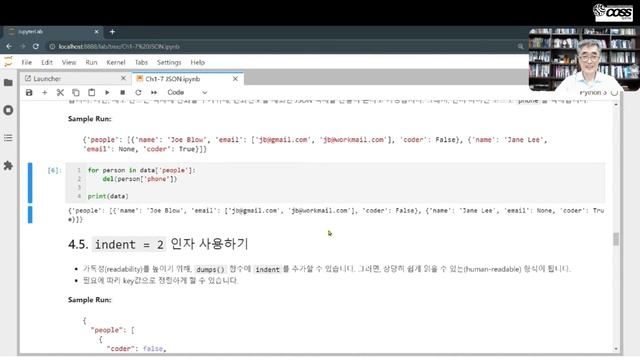Screen dimensions: 640x360
Task: Click the site info icon before localhost
Action: tap(52, 47)
